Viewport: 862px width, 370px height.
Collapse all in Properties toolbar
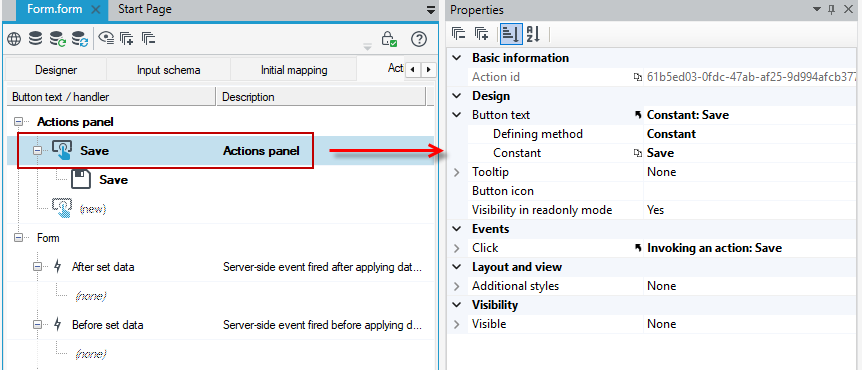click(459, 34)
